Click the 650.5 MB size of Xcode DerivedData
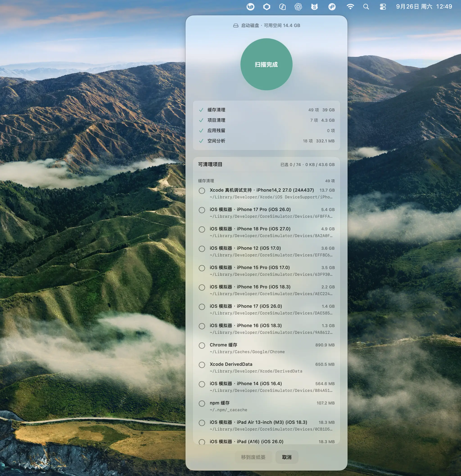 coord(325,364)
